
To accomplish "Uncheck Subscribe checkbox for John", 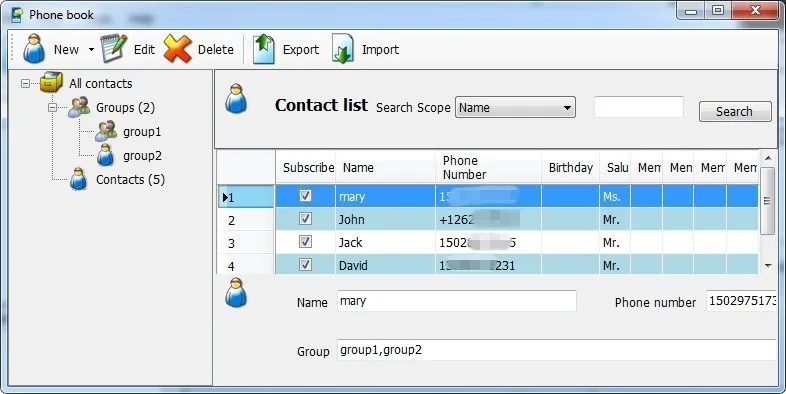I will (x=305, y=219).
